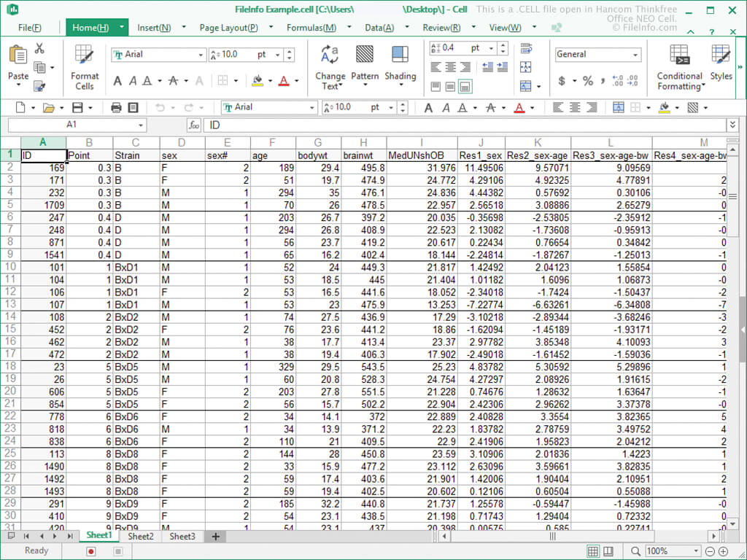
Task: Click the print preview icon in quick toolbar
Action: click(x=133, y=108)
